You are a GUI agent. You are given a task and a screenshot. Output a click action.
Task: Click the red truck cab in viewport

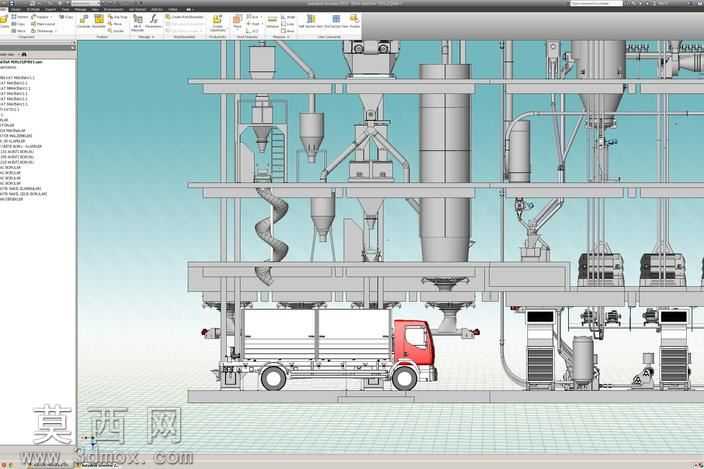coord(414,342)
